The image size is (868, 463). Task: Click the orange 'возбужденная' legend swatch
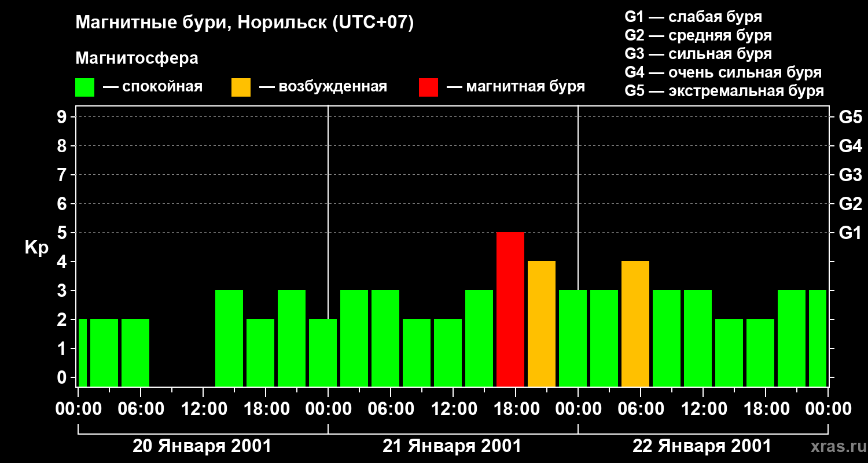(241, 87)
